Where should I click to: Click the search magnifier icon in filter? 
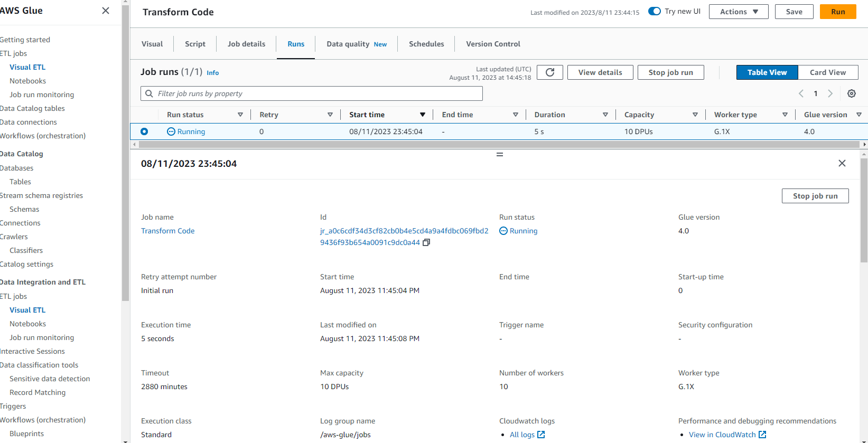tap(150, 93)
